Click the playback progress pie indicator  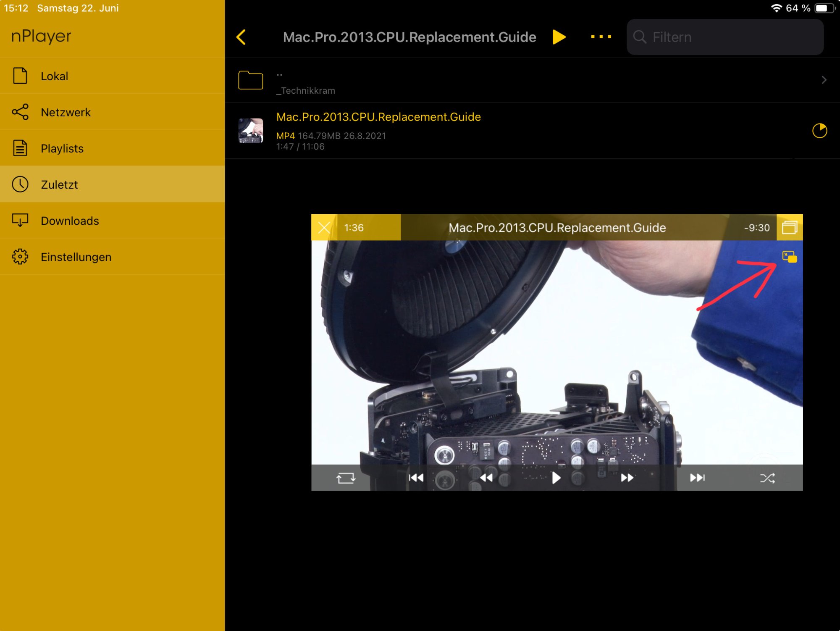(x=819, y=131)
